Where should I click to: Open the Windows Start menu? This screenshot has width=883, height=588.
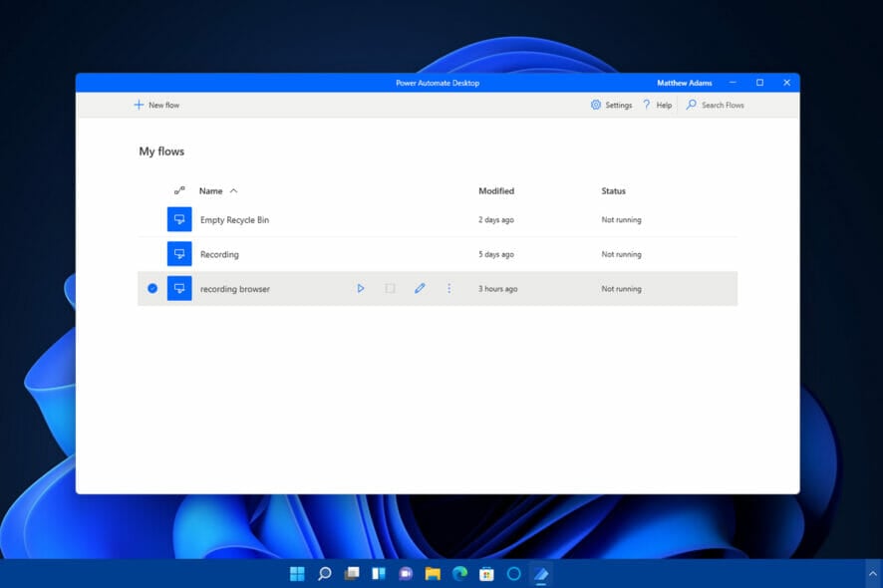297,573
